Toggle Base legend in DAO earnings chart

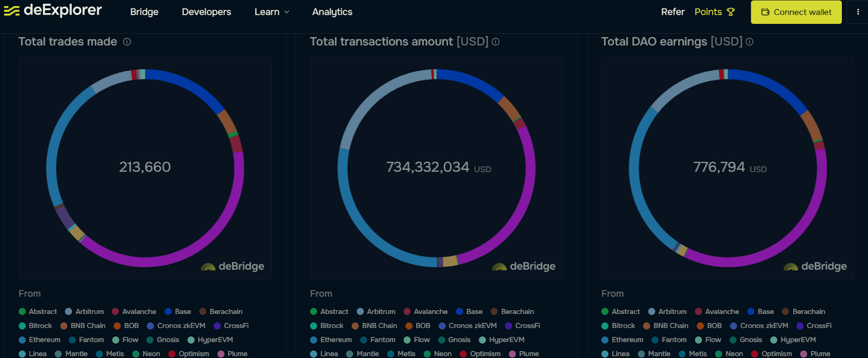point(761,312)
